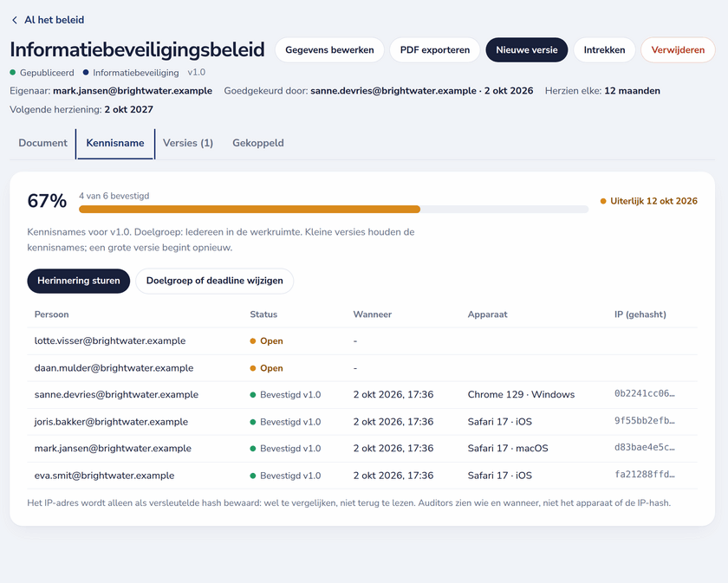This screenshot has width=728, height=583.
Task: Click next review date 2 okt 2027
Action: pos(128,109)
